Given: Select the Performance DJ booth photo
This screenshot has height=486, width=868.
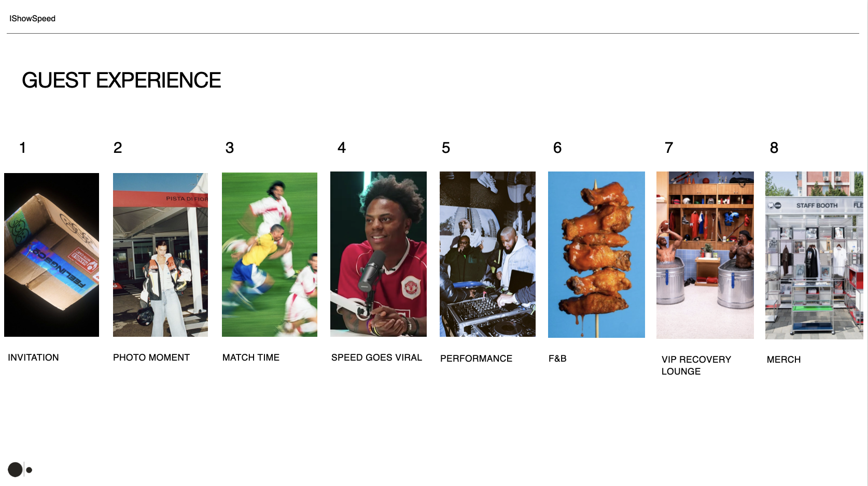Looking at the screenshot, I should click(x=487, y=254).
